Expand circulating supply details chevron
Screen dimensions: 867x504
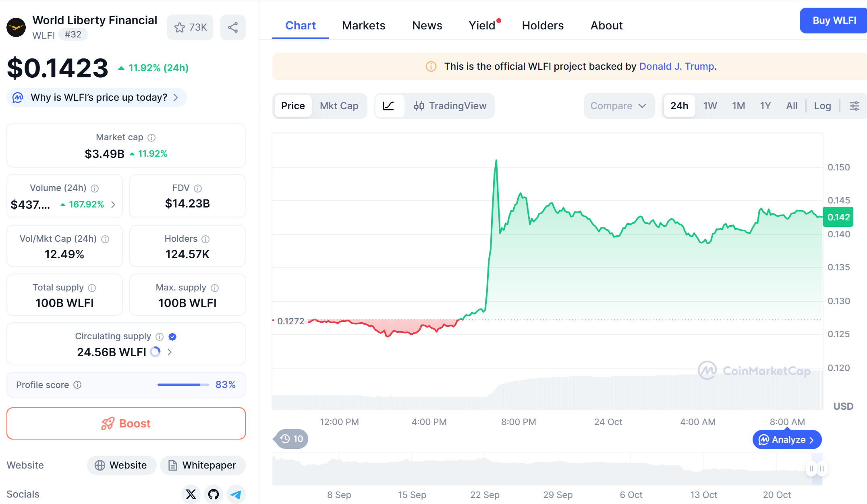tap(170, 352)
